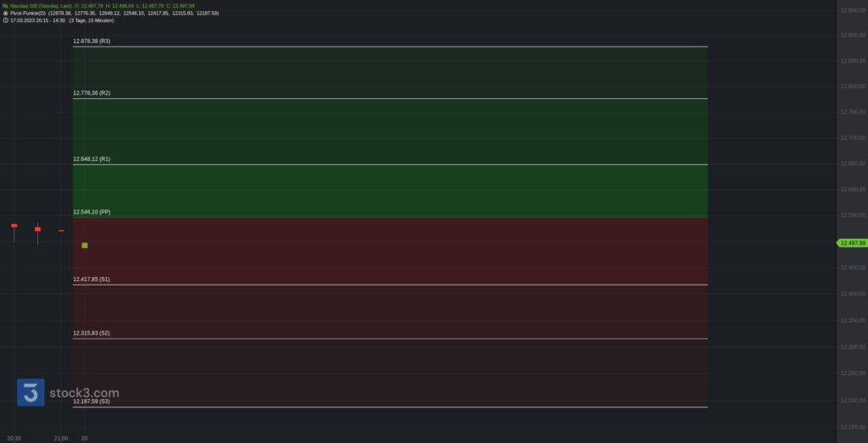Click the 12.950,00 price axis label
The height and width of the screenshot is (443, 868).
853,10
